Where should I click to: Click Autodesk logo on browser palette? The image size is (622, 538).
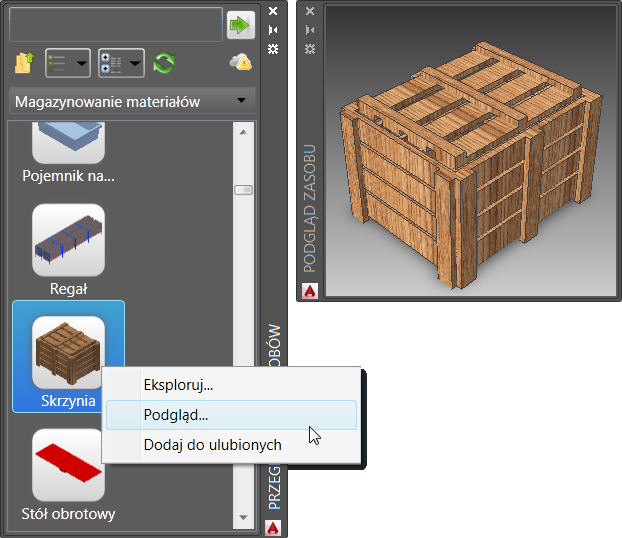click(x=273, y=528)
